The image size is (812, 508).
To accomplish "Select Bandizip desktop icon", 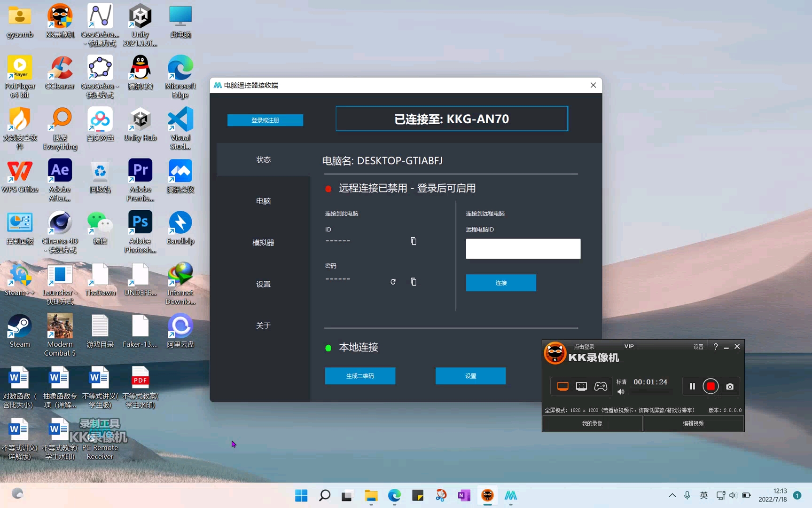I will [x=180, y=228].
